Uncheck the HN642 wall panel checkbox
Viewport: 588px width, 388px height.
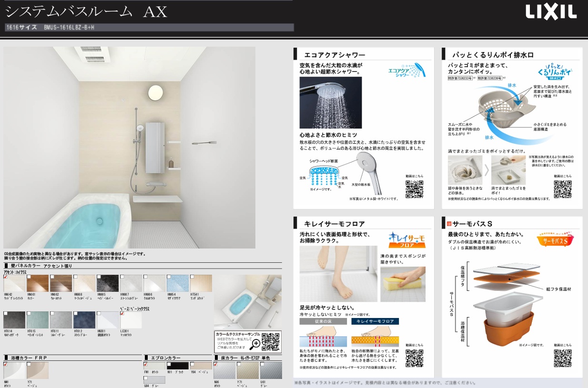point(5,277)
